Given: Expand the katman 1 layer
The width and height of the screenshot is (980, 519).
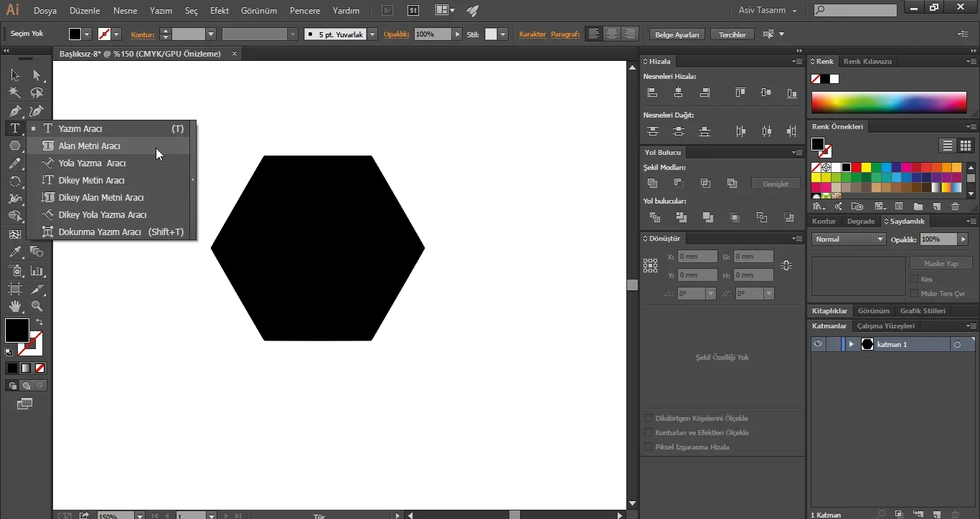Looking at the screenshot, I should [x=852, y=344].
